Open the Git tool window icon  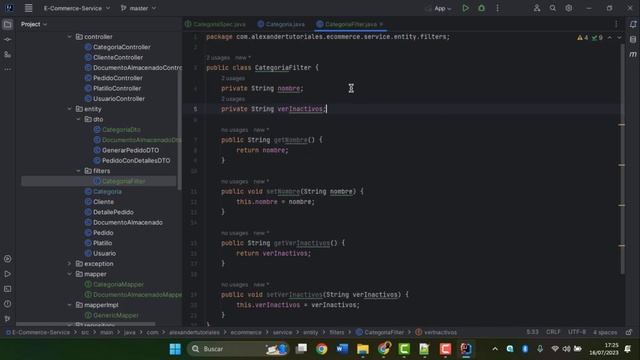tap(7, 318)
